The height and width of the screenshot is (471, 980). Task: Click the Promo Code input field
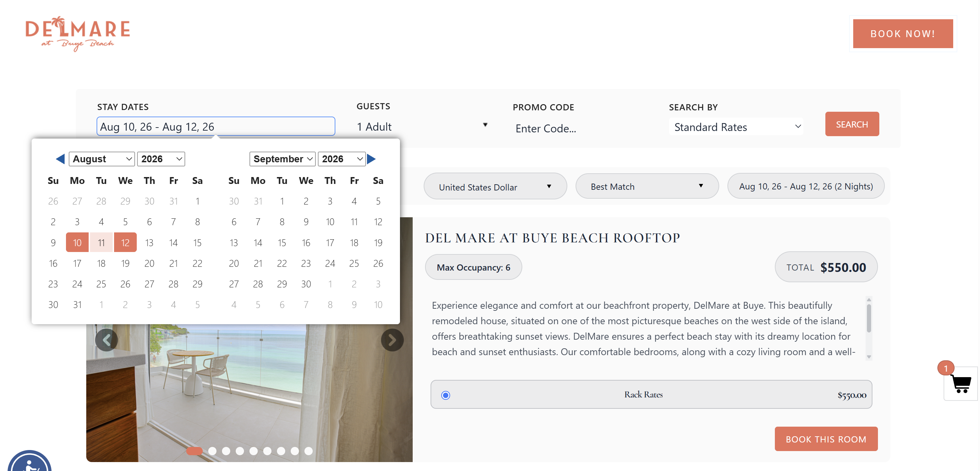(581, 128)
